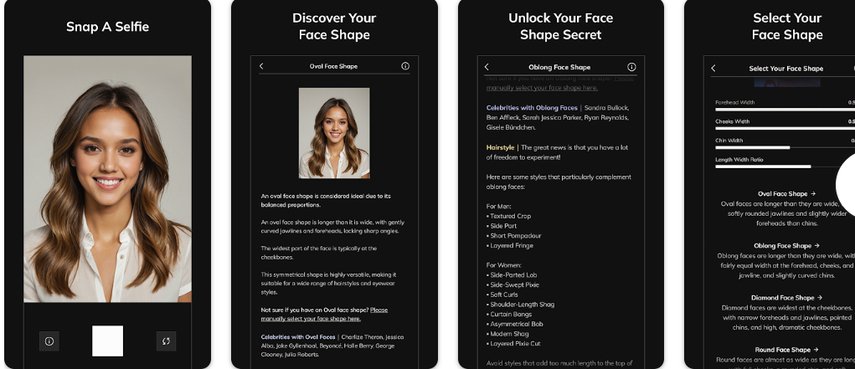Click 'Celebrities with Oval Faces' label
The height and width of the screenshot is (369, 855).
298,337
